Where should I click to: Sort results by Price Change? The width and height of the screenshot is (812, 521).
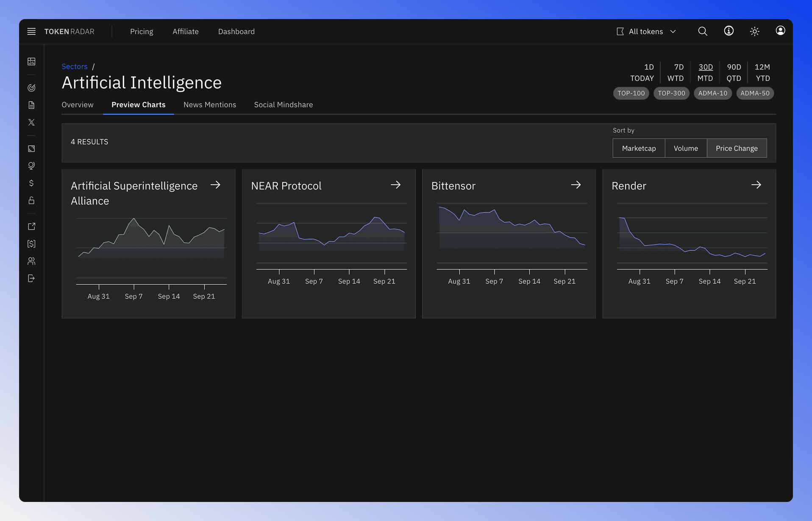[737, 148]
